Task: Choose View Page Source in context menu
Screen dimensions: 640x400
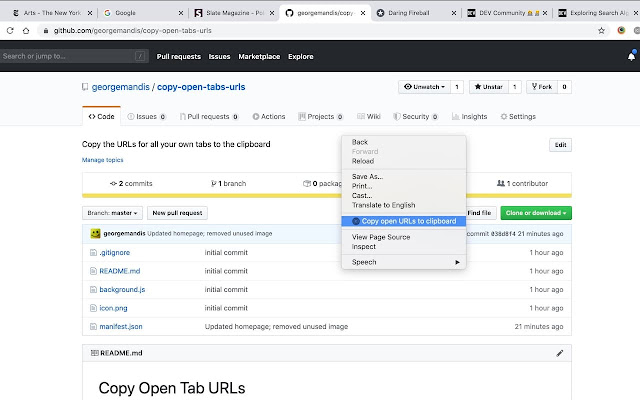Action: (404, 237)
